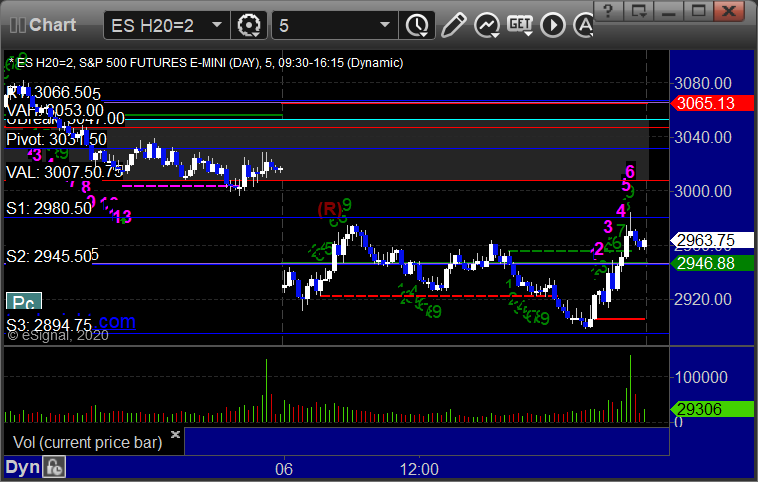The height and width of the screenshot is (482, 758).
Task: Click the S1: 2980.50 level label
Action: [49, 208]
